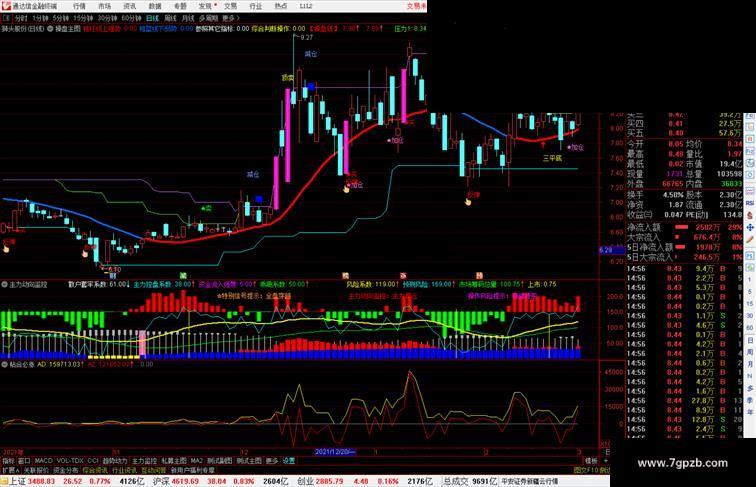Viewport: 756px width, 487px height.
Task: Click the 2021/12/20 date marker on timeline
Action: click(x=335, y=452)
